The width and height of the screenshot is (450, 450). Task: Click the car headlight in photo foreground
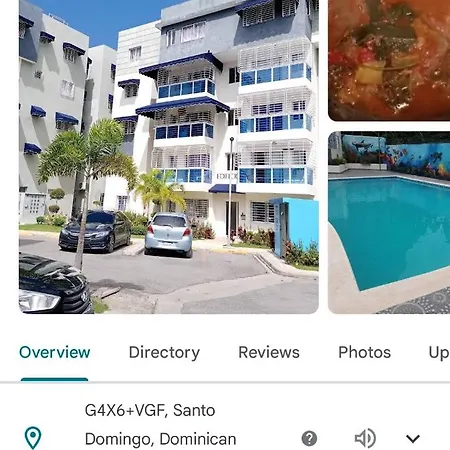(x=38, y=301)
